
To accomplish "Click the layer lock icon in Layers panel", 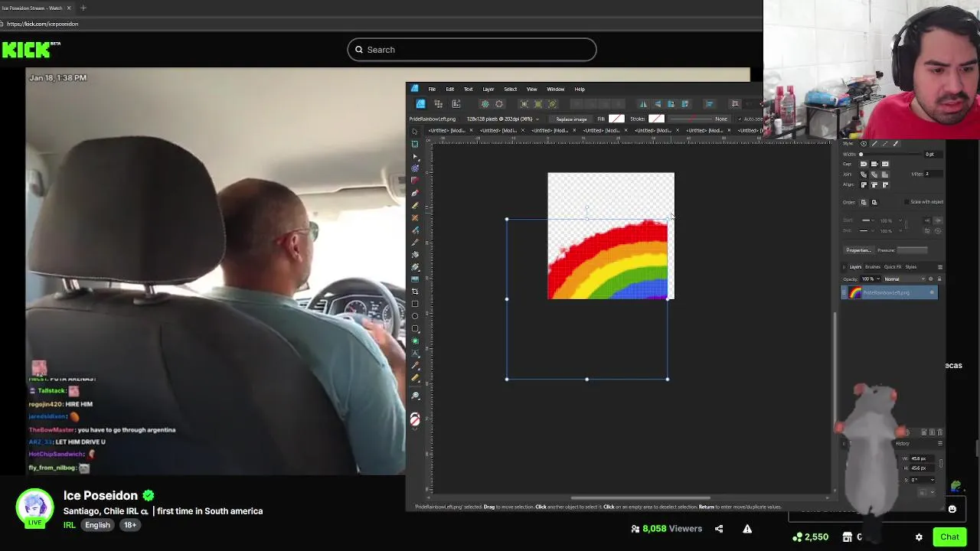I will (939, 279).
